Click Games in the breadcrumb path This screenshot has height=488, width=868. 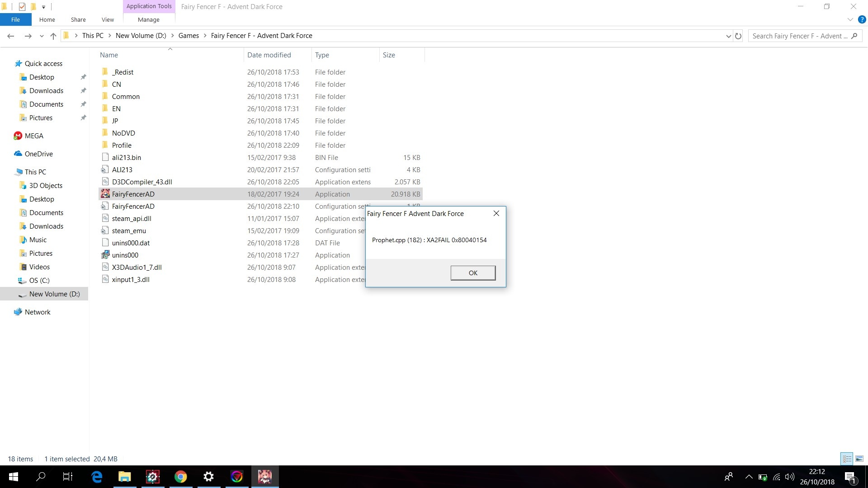click(x=189, y=36)
